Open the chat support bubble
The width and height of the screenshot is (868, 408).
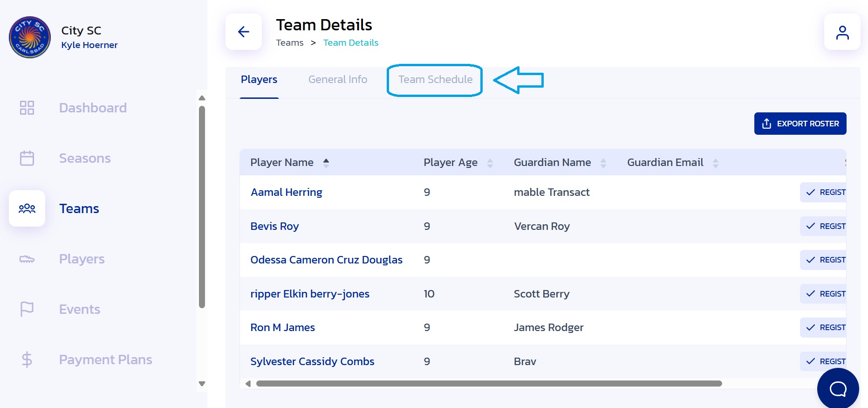coord(838,388)
